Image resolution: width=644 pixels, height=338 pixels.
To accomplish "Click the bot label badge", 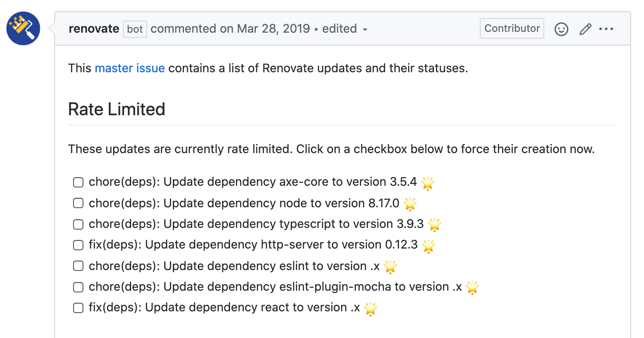I will pyautogui.click(x=135, y=29).
